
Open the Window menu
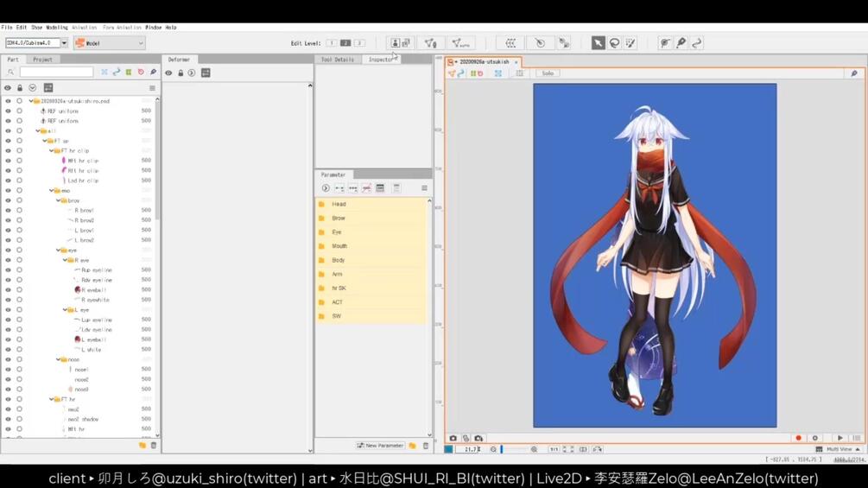pyautogui.click(x=154, y=27)
